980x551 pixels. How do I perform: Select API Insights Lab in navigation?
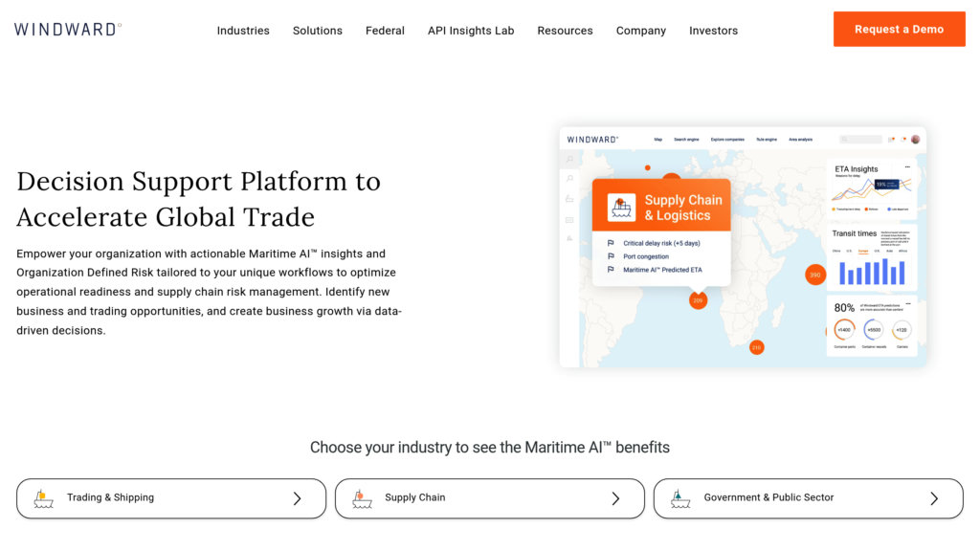471,31
